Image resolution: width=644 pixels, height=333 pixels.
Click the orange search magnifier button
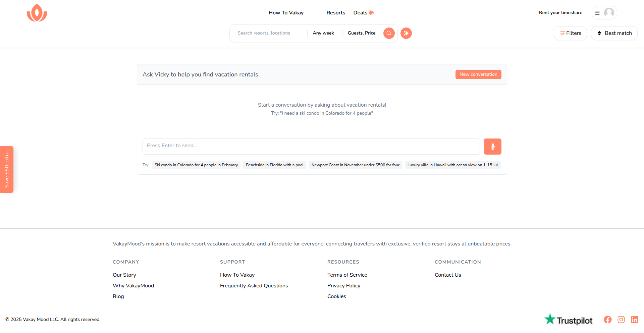click(x=389, y=33)
